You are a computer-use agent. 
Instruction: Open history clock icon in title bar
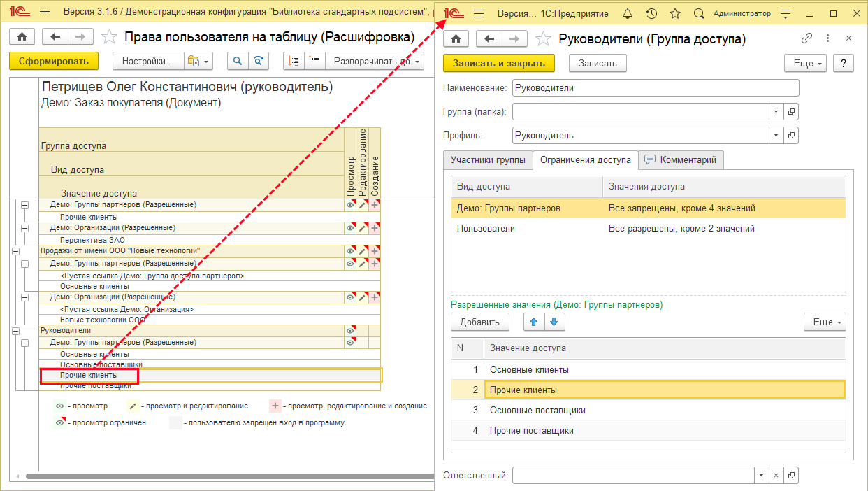[651, 13]
